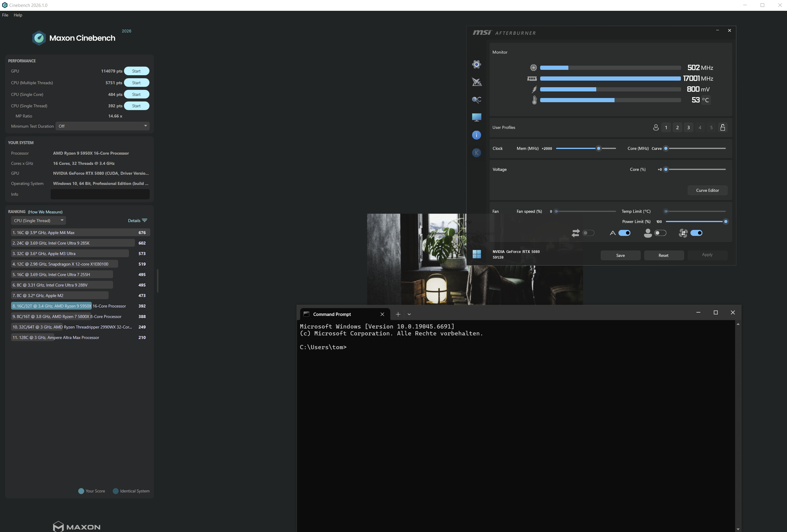Start the GPU benchmark
This screenshot has height=532, width=787.
(136, 71)
